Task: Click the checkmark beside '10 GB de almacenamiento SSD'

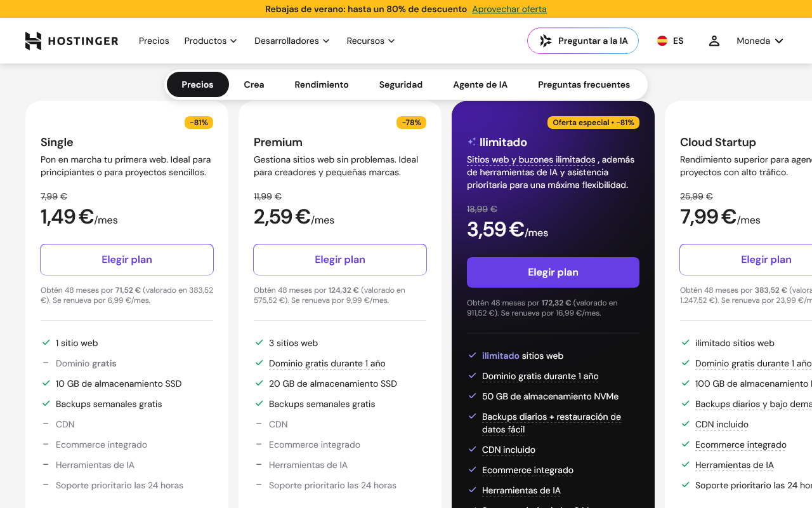Action: point(46,384)
